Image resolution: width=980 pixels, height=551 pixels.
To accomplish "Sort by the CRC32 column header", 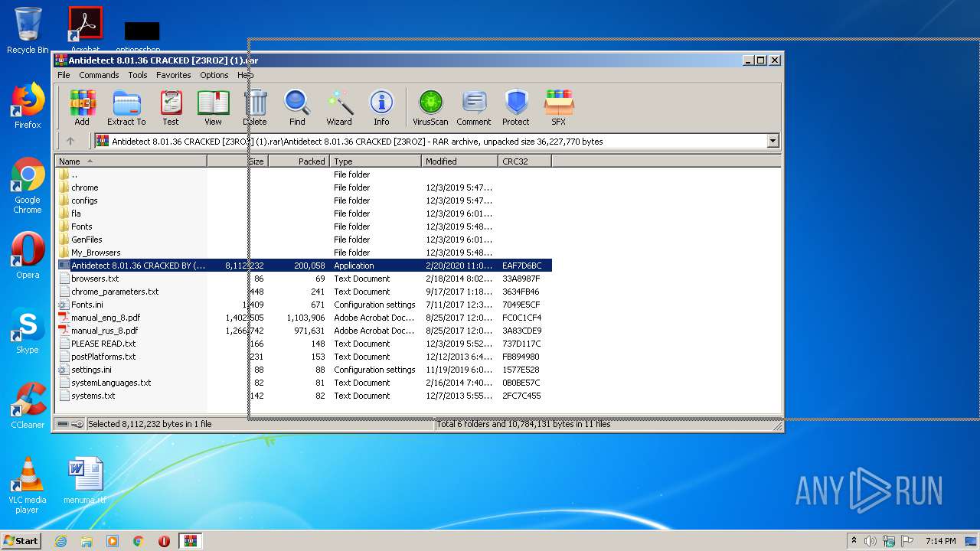I will [524, 161].
